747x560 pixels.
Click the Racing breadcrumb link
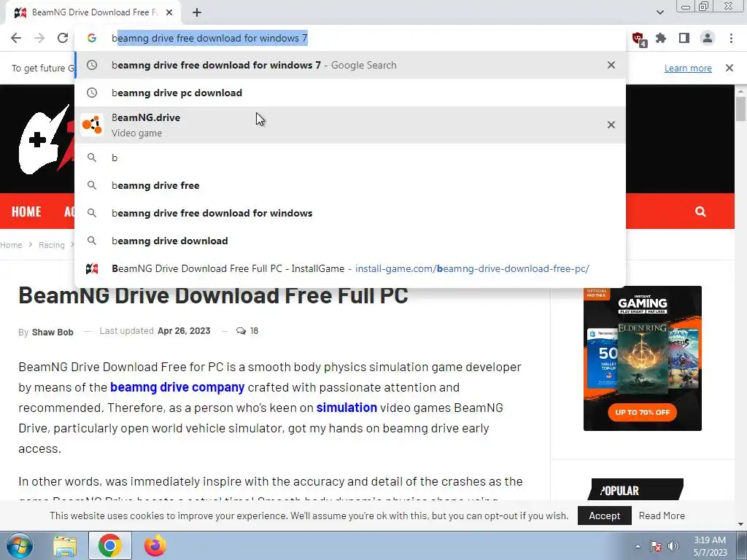(x=52, y=245)
